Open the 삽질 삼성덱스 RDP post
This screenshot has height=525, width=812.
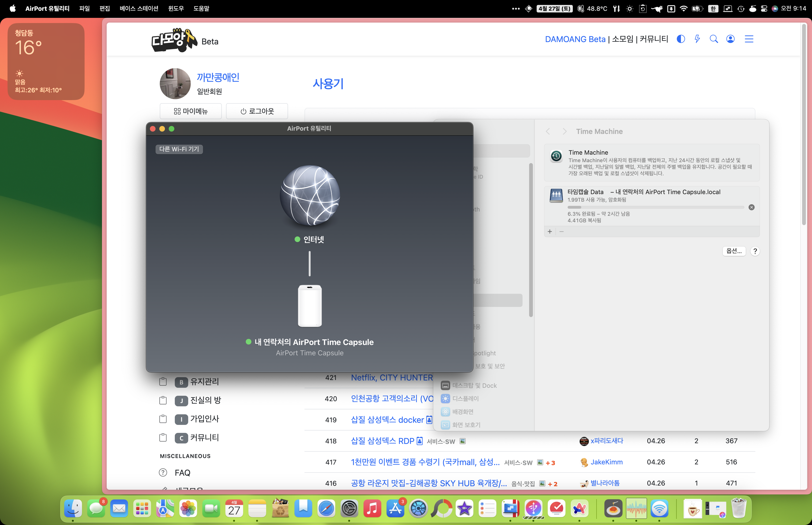[383, 441]
